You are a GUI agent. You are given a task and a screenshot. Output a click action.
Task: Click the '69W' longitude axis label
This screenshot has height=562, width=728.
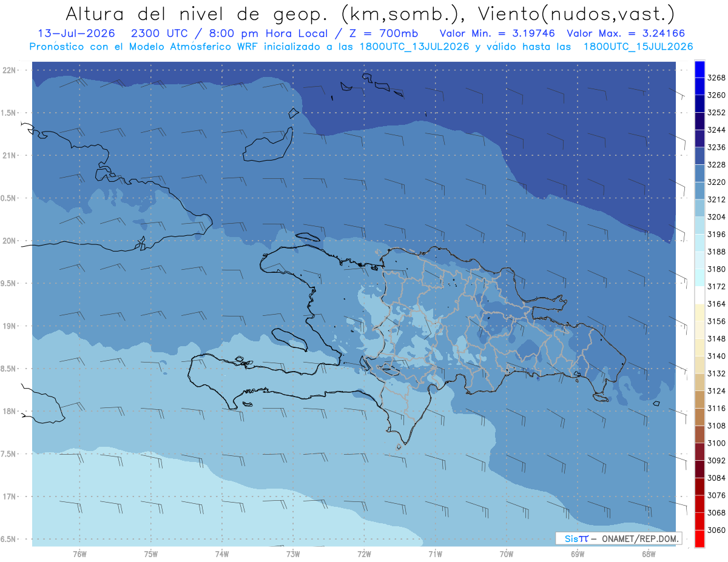[x=578, y=554]
